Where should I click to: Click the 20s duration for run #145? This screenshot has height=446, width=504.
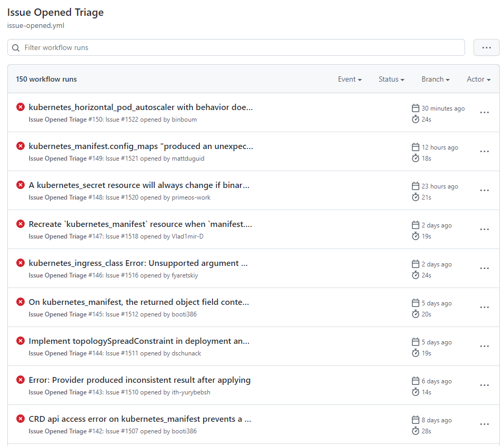pos(426,314)
